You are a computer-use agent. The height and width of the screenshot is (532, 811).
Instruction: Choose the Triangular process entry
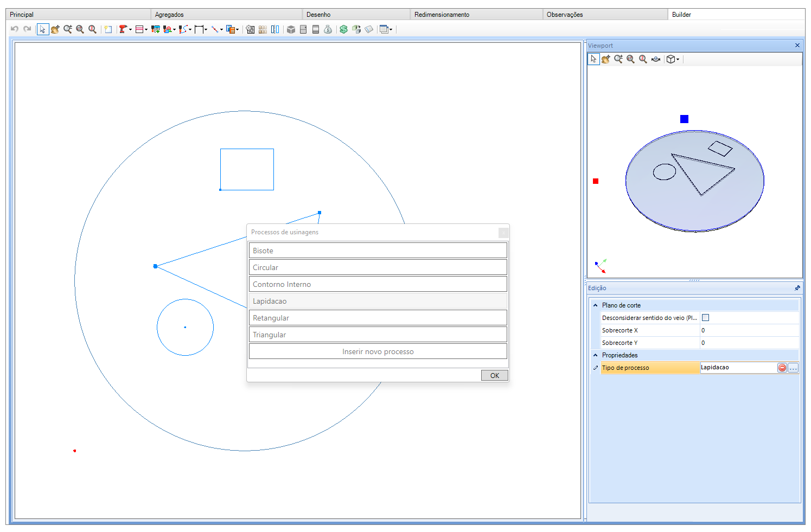point(378,335)
